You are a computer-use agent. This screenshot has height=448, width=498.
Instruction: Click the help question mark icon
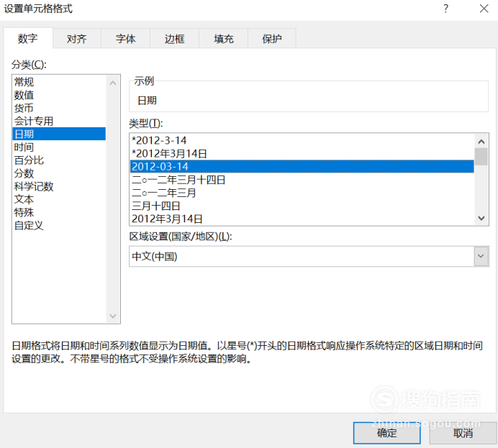coord(446,9)
